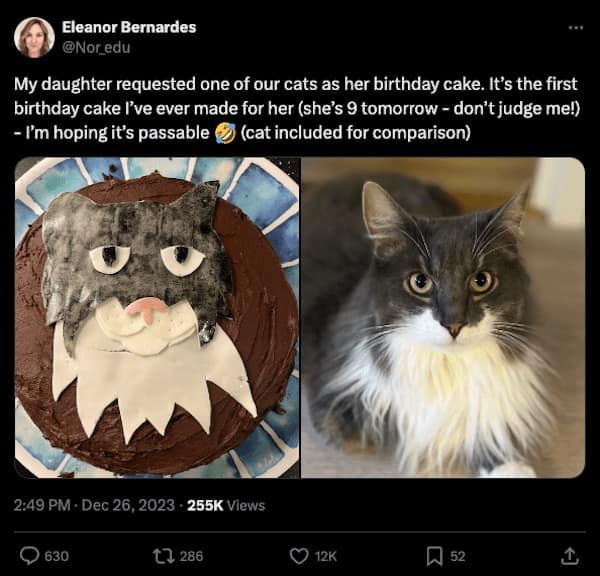Click the 286 reposts count
Viewport: 600px width, 576px height.
coord(191,555)
